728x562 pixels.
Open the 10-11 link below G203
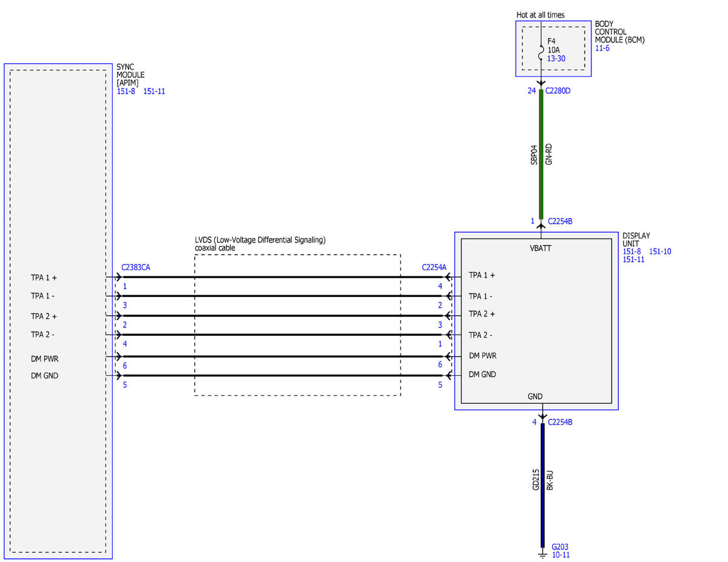point(561,554)
